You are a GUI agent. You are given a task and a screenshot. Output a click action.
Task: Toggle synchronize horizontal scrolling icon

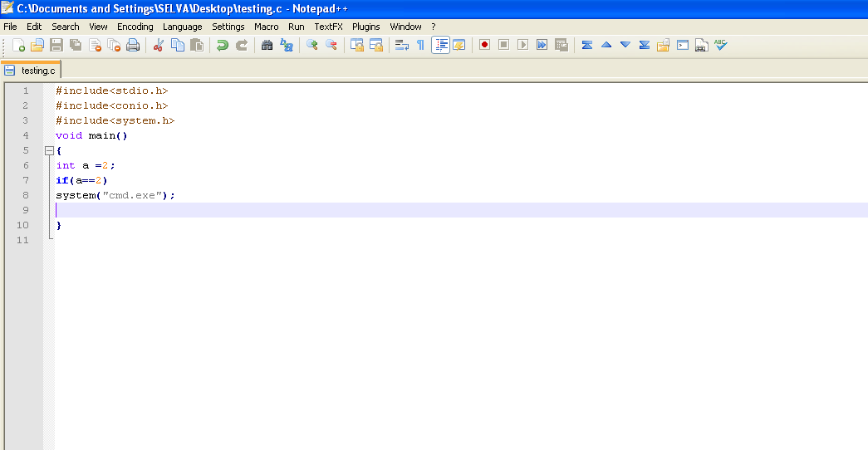click(376, 45)
